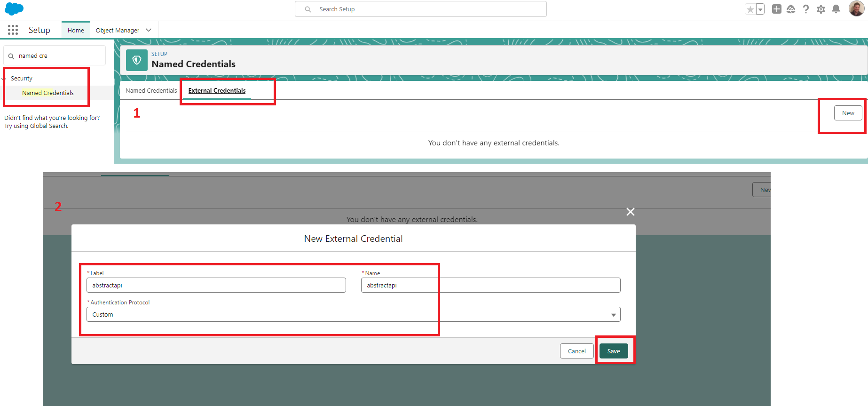The image size is (868, 406).
Task: Save the new external credential
Action: [614, 351]
